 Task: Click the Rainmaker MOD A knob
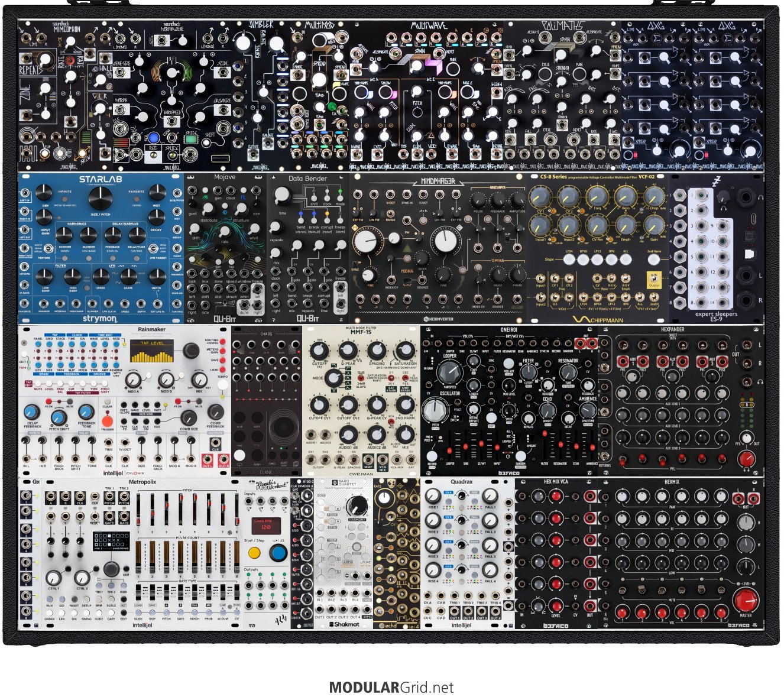point(134,380)
